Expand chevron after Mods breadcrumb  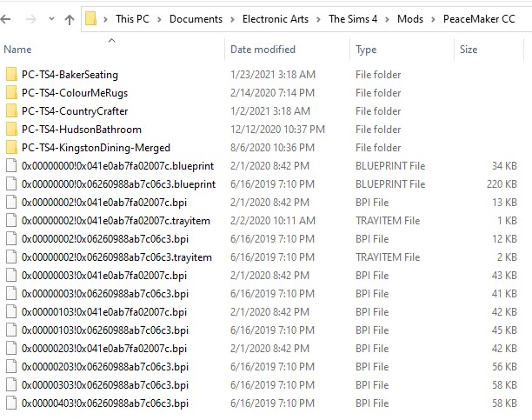click(433, 19)
